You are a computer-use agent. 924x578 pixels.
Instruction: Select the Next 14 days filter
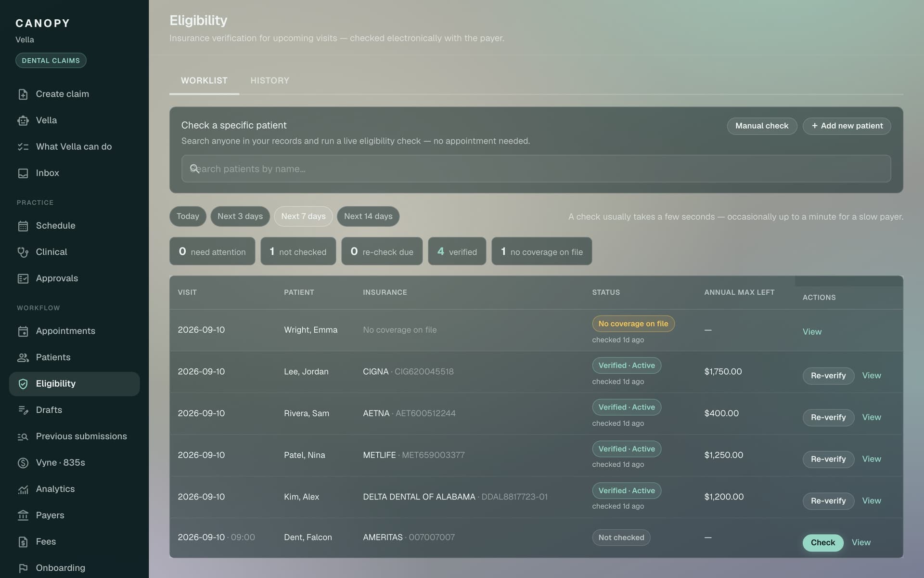coord(368,216)
